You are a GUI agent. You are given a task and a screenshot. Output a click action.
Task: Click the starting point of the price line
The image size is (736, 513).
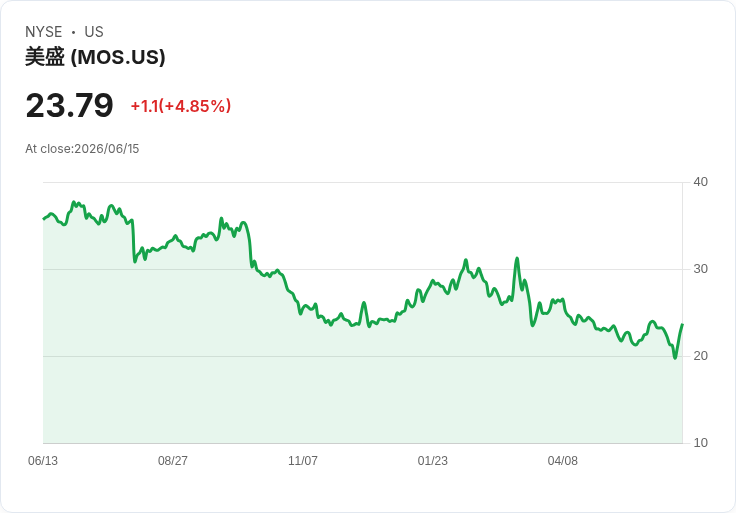[44, 219]
